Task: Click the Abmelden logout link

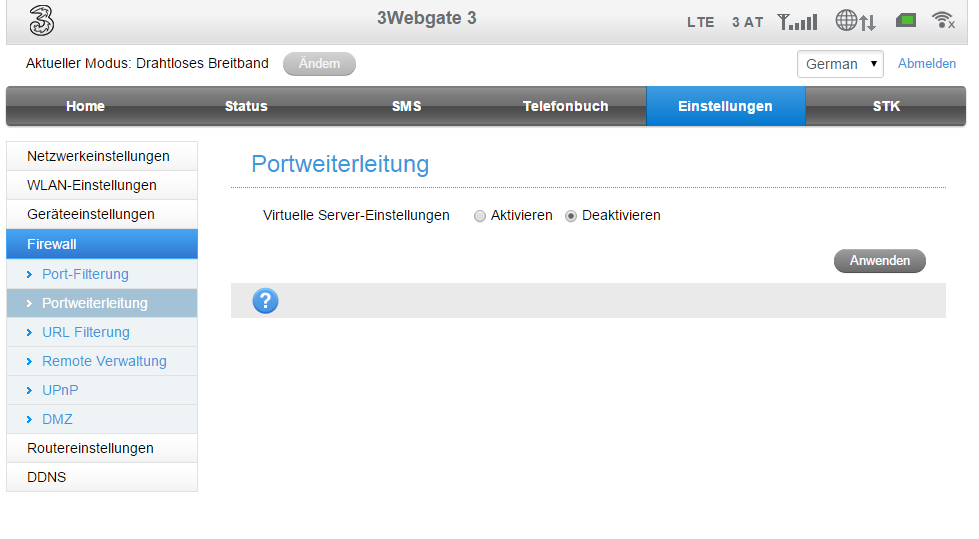Action: coord(926,64)
